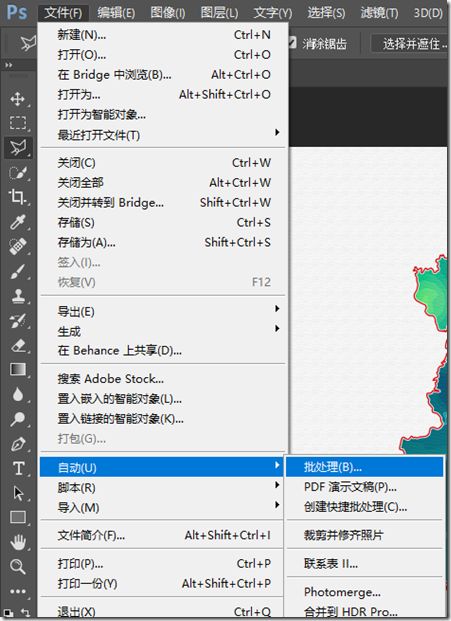Choose 新建(N)... from File menu

click(x=162, y=35)
